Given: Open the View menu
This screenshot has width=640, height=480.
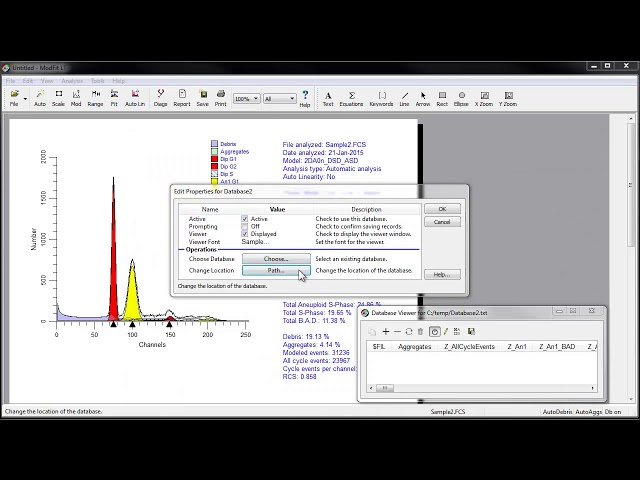Looking at the screenshot, I should [x=47, y=81].
